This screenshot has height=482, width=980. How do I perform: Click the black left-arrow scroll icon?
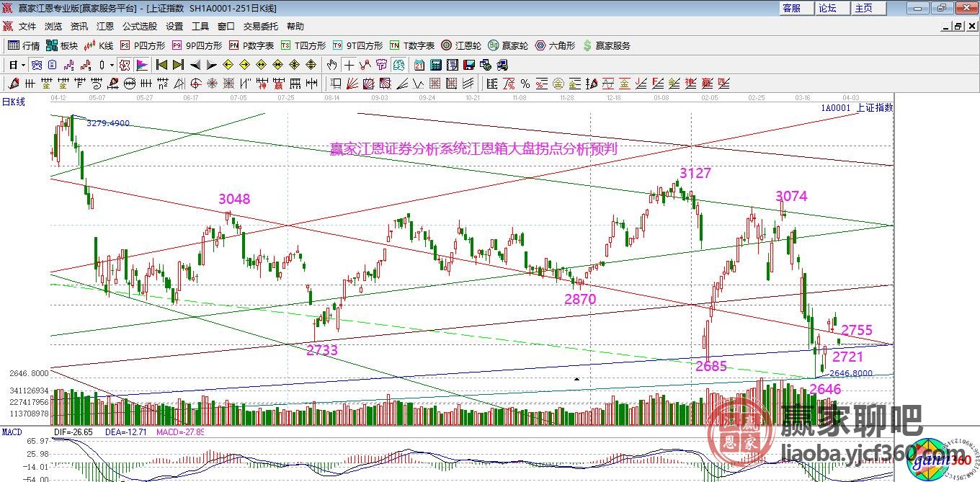[195, 65]
